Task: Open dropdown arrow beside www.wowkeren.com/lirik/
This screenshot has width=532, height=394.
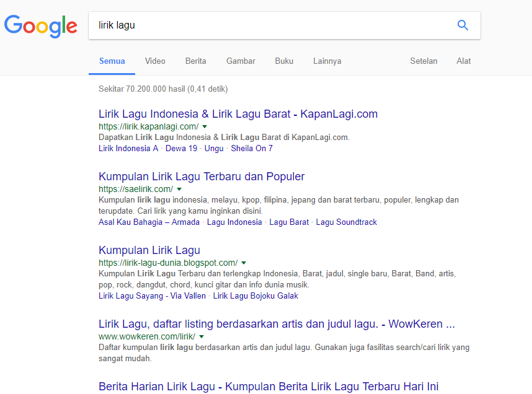Action: point(202,336)
